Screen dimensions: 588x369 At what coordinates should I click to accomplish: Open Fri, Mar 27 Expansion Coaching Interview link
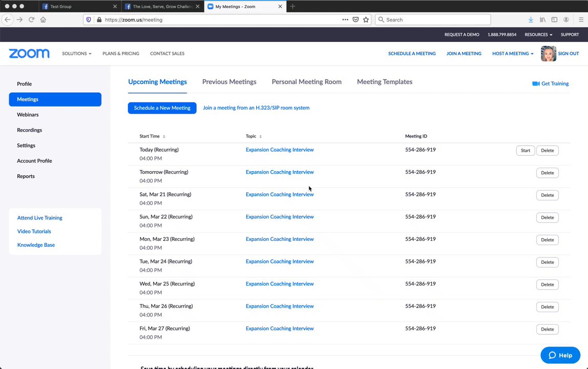point(280,329)
